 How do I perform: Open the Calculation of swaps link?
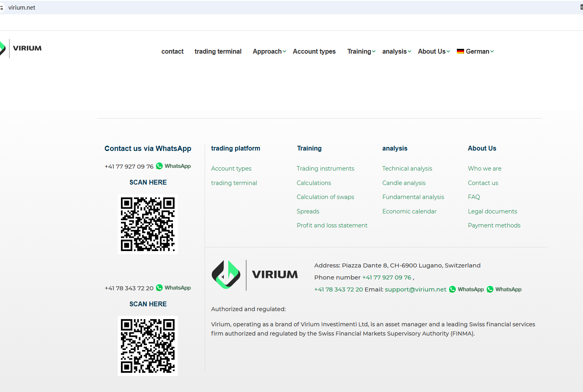tap(326, 197)
